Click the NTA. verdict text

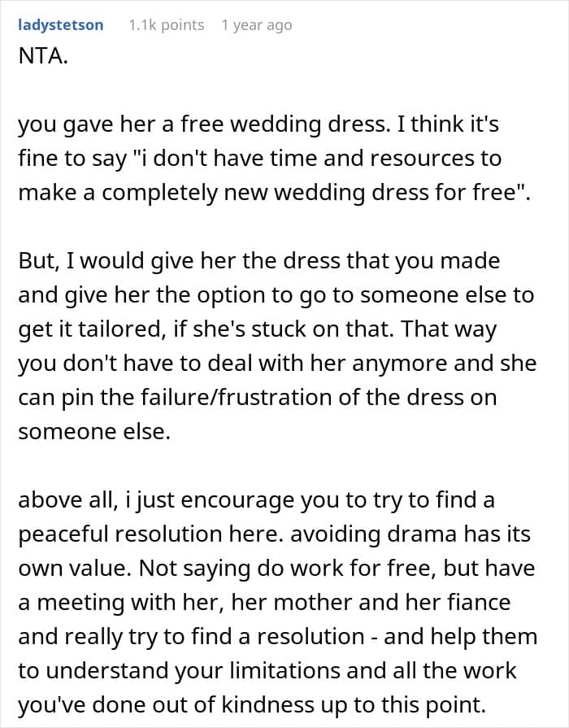[43, 56]
